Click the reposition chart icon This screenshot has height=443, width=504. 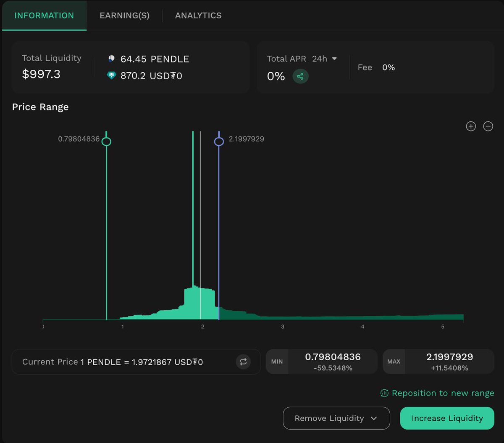pyautogui.click(x=384, y=393)
